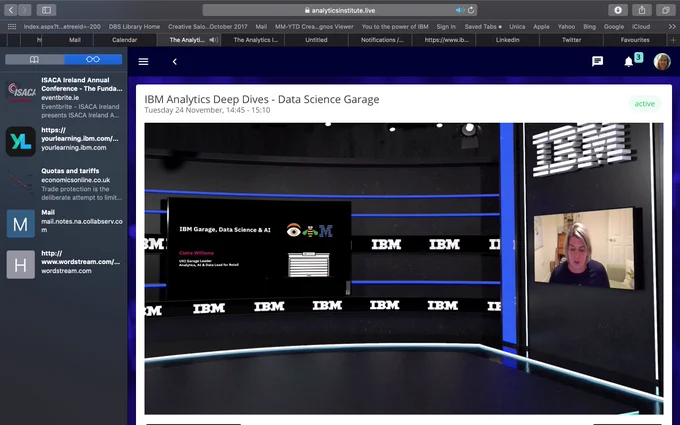Open the Bing bookmark

coord(589,26)
